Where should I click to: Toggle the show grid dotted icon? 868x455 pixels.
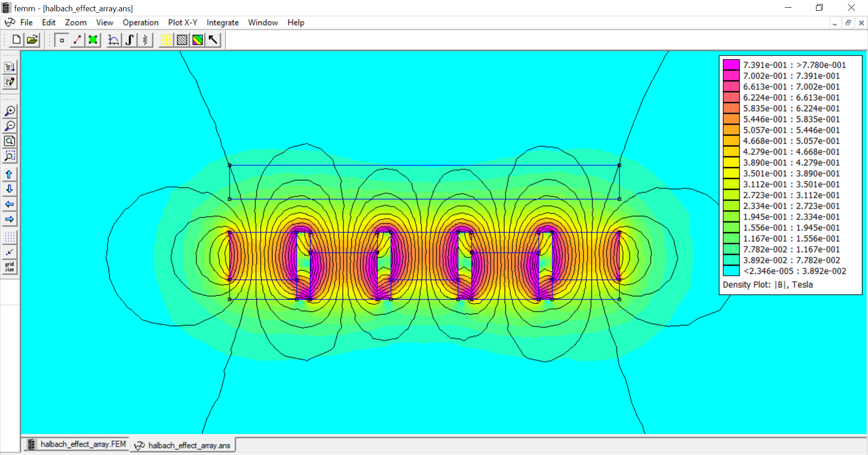coord(9,237)
